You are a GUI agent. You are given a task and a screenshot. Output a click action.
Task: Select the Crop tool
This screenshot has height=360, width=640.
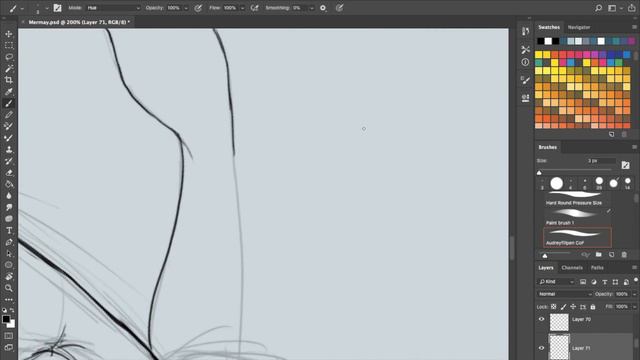point(9,80)
